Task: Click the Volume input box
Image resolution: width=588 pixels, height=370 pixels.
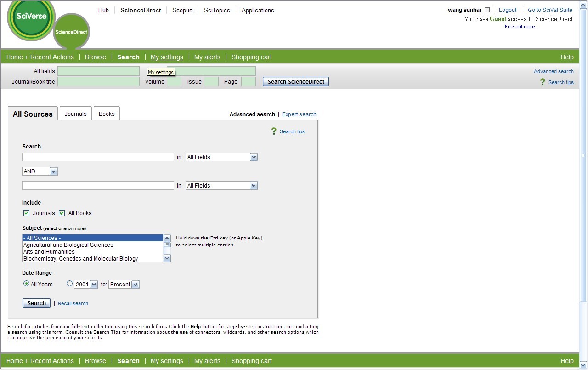Action: point(174,82)
